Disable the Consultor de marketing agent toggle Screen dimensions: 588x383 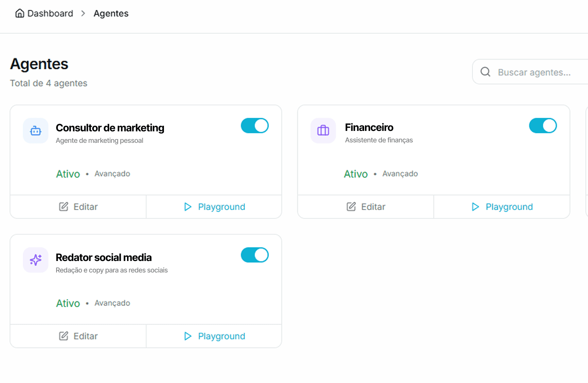(255, 126)
